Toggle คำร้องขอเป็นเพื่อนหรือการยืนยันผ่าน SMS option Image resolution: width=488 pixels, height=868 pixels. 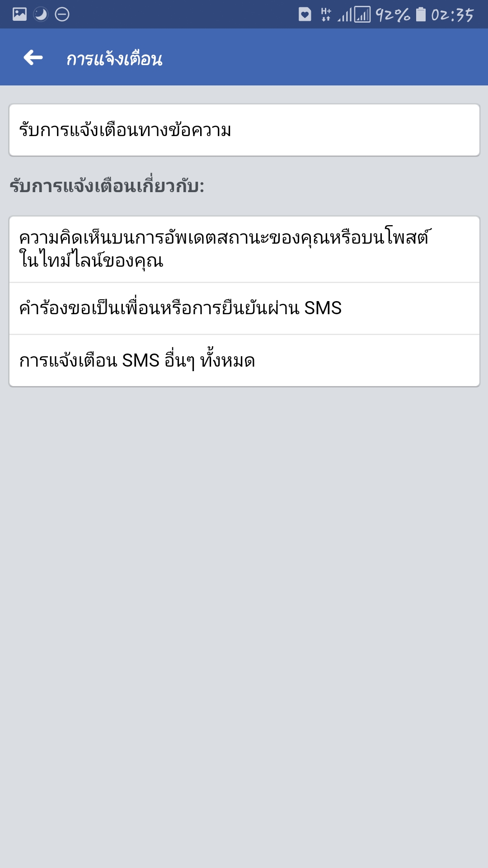(x=244, y=308)
